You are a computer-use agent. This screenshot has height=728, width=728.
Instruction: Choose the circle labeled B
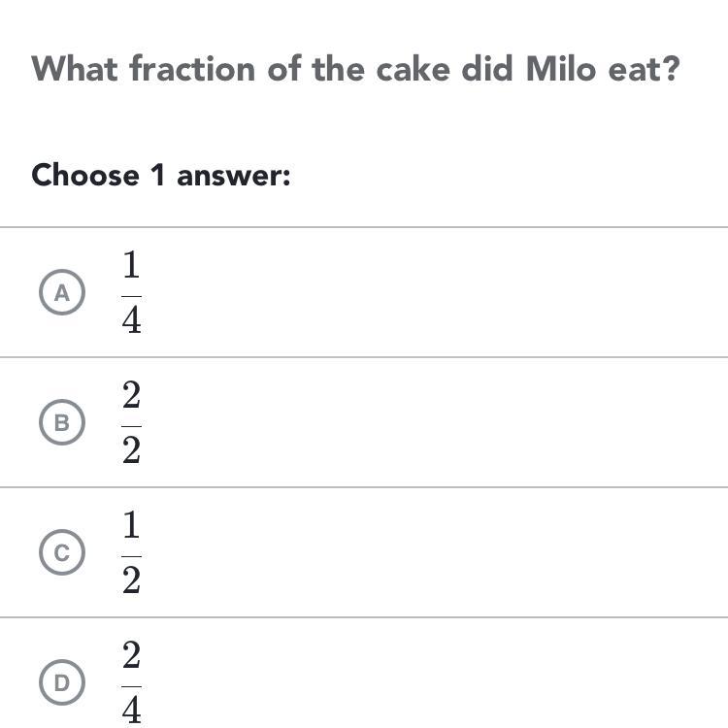coord(62,422)
